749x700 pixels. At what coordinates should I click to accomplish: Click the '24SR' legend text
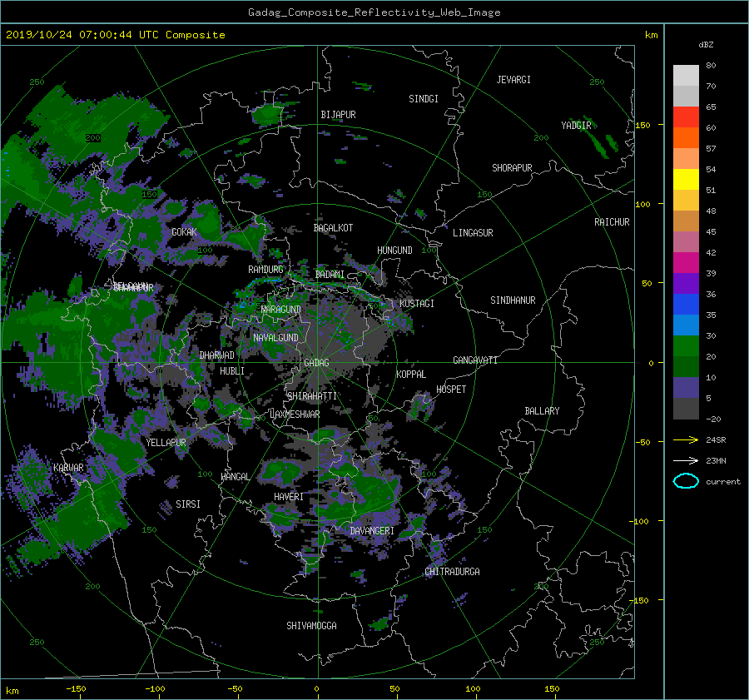(x=716, y=440)
